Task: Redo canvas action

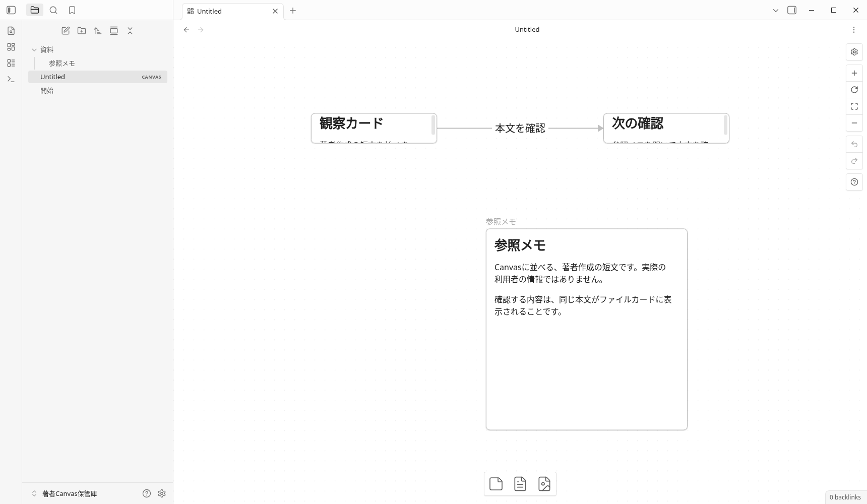Action: point(854,161)
